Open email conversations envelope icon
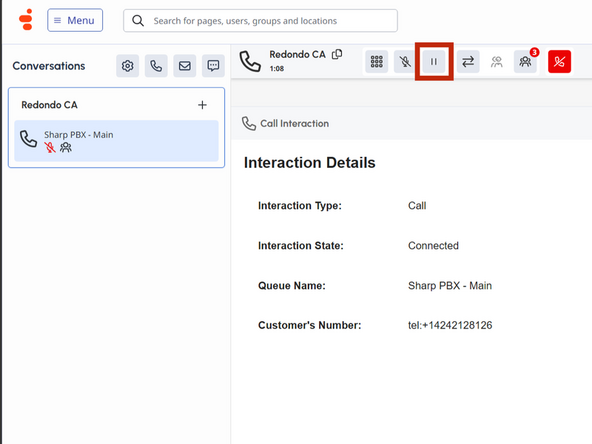Image resolution: width=592 pixels, height=444 pixels. coord(185,66)
